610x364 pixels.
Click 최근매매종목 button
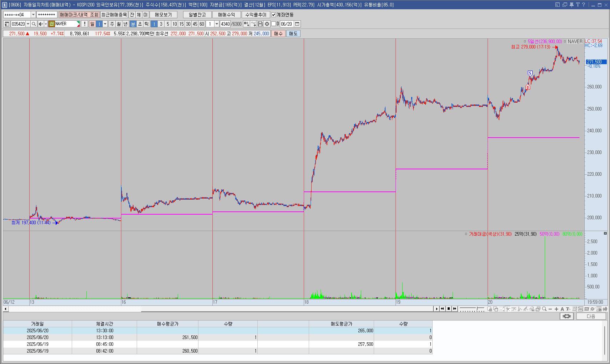click(x=114, y=15)
